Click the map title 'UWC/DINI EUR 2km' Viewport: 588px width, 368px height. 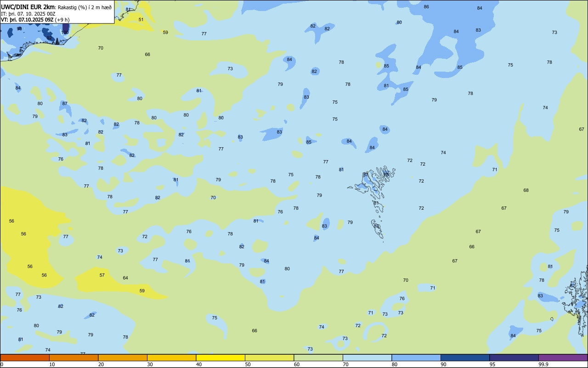point(28,7)
